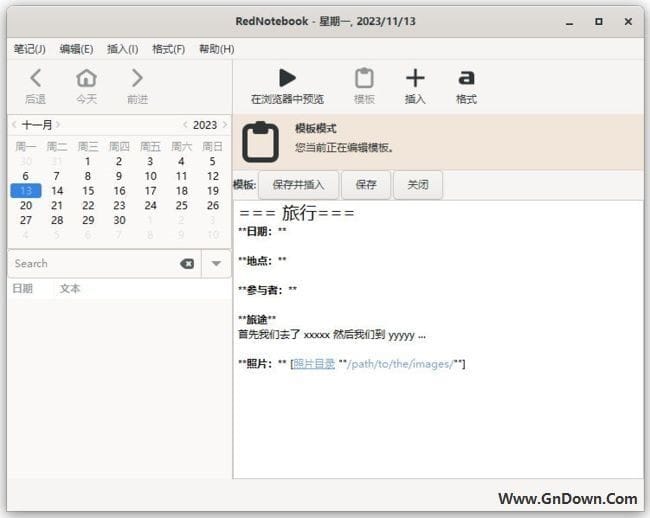Image resolution: width=650 pixels, height=518 pixels.
Task: Click the 十一月 month label
Action: pos(36,124)
